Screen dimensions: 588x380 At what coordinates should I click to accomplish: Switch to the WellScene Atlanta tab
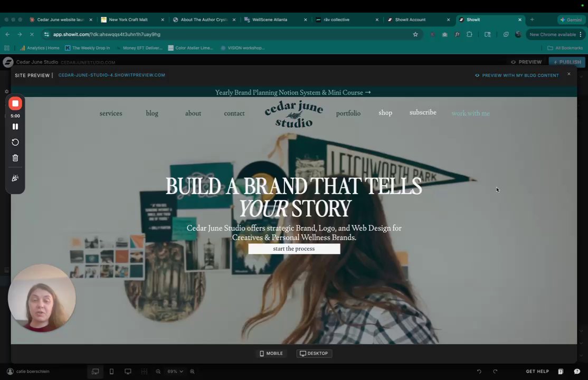point(276,20)
